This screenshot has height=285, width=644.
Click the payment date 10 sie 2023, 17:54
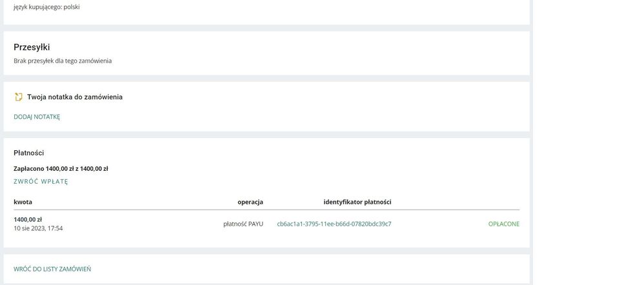coord(38,228)
